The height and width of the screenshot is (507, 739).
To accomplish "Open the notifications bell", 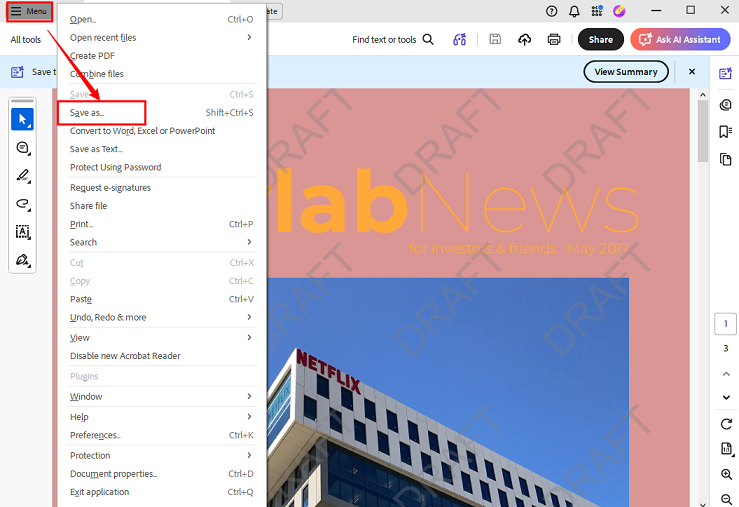I will (x=574, y=11).
